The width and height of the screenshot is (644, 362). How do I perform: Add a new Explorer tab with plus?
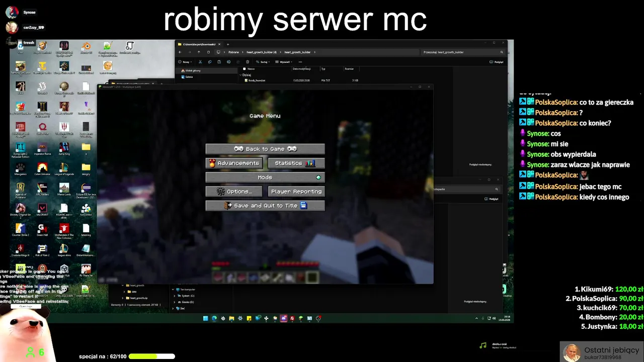click(x=228, y=44)
